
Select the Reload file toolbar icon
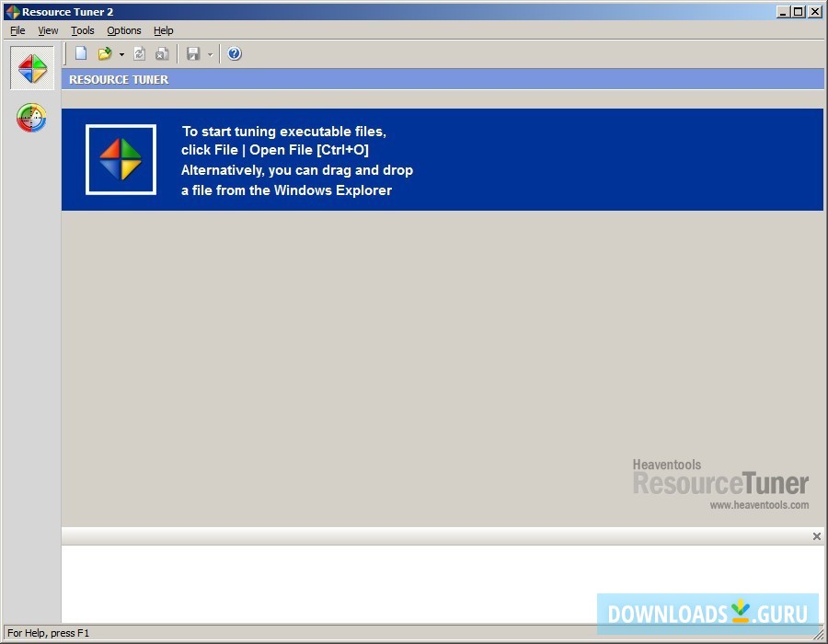click(139, 53)
